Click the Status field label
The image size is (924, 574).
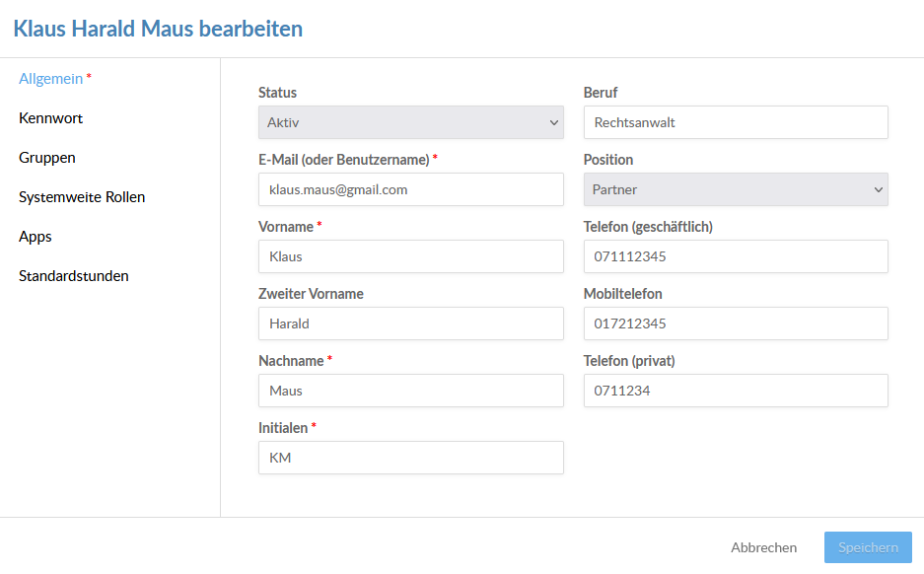(277, 93)
